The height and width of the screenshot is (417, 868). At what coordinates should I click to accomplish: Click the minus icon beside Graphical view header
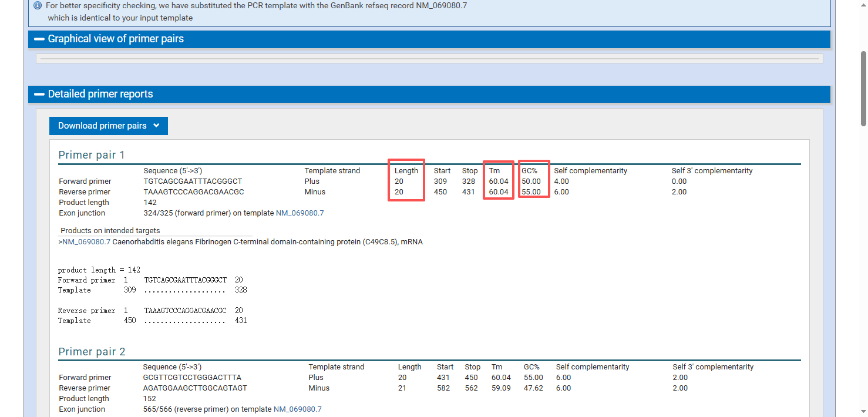39,39
